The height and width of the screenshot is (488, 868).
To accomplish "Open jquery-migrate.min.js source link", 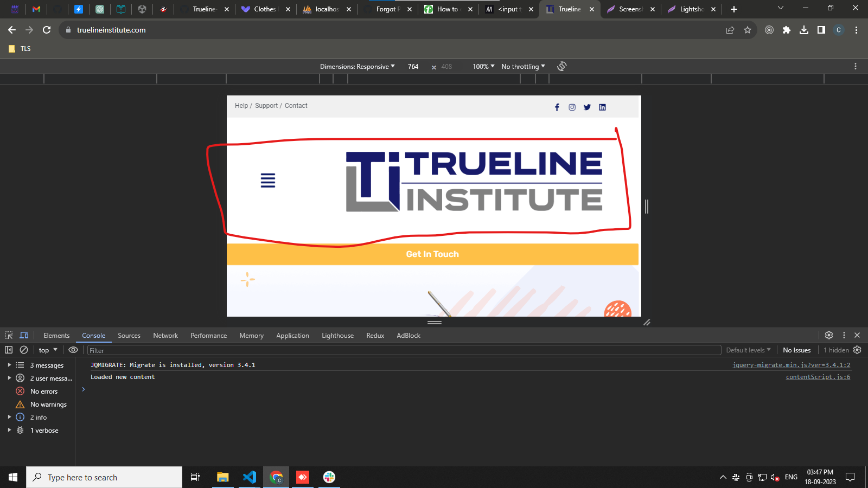I will click(x=791, y=365).
